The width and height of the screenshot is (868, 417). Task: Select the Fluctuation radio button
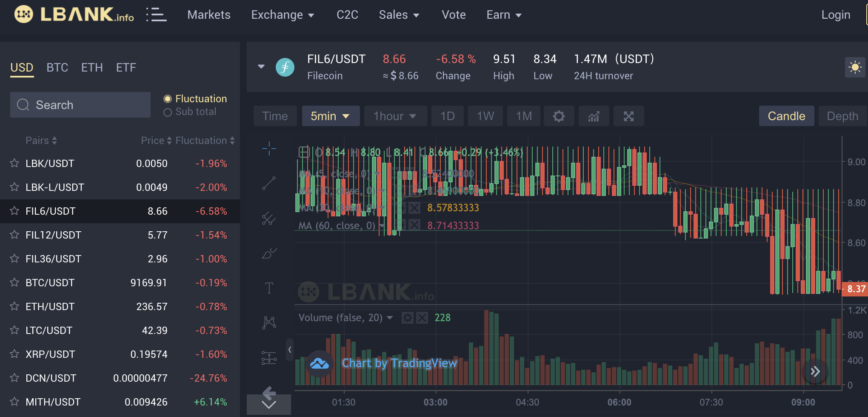coord(168,99)
